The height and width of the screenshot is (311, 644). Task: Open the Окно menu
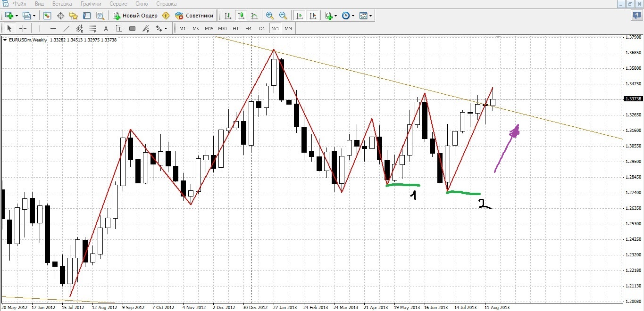pyautogui.click(x=142, y=3)
